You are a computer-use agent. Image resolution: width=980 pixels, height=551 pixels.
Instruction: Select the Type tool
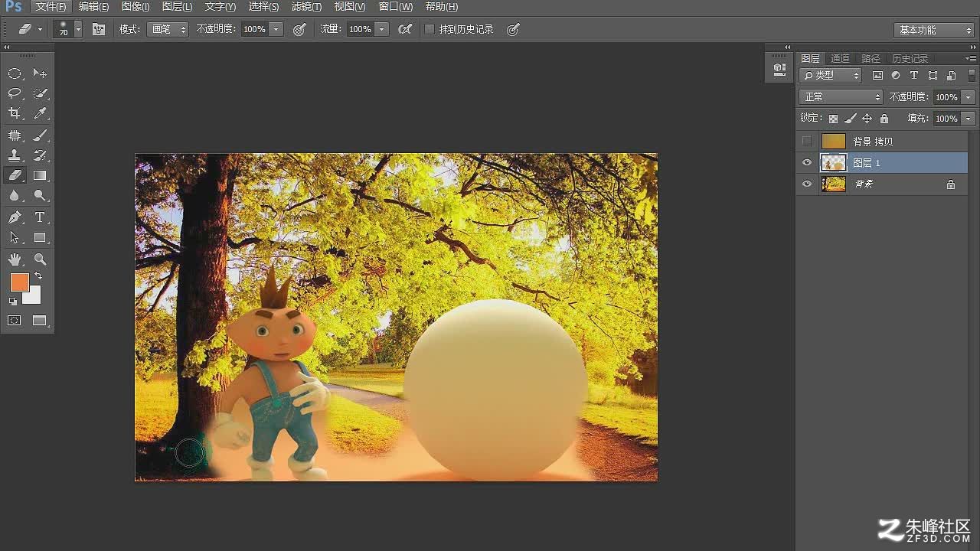tap(41, 218)
